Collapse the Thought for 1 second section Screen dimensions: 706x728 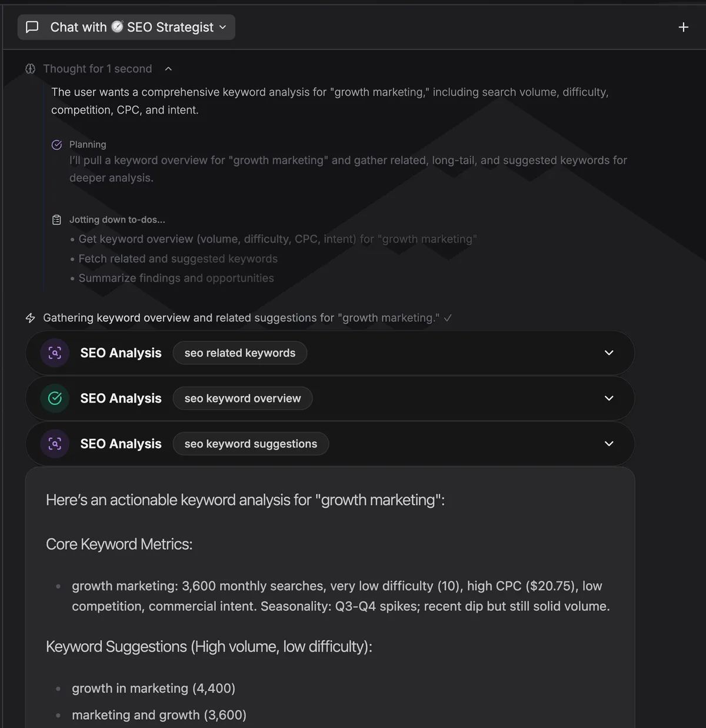tap(168, 69)
